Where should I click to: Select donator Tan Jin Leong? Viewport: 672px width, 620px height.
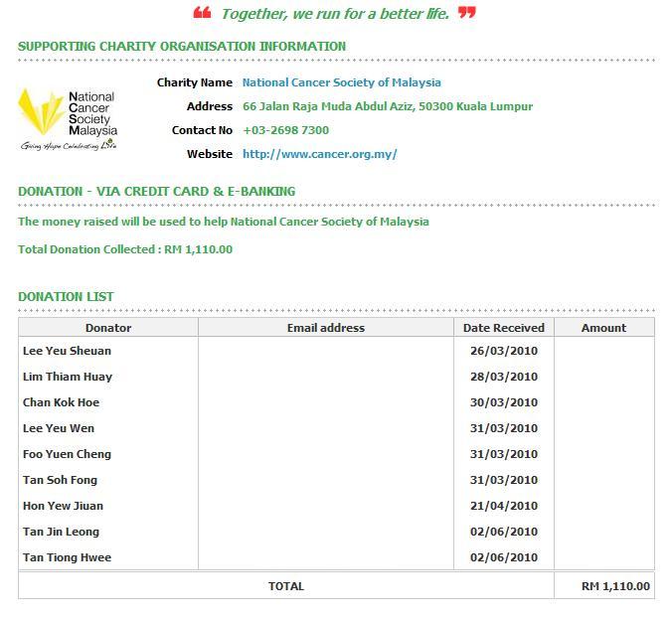pyautogui.click(x=61, y=532)
